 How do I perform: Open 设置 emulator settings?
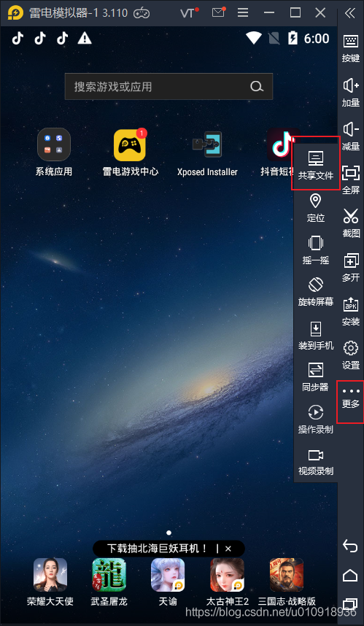(x=351, y=355)
